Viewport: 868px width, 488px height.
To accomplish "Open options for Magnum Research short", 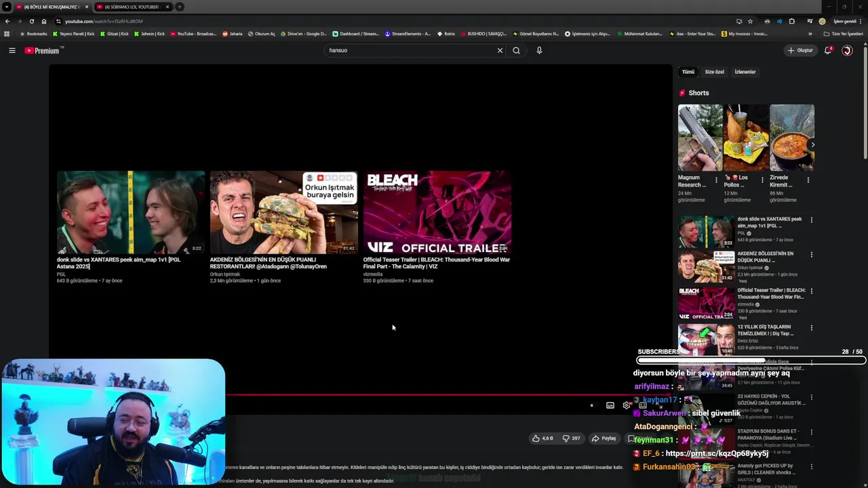I will click(716, 180).
